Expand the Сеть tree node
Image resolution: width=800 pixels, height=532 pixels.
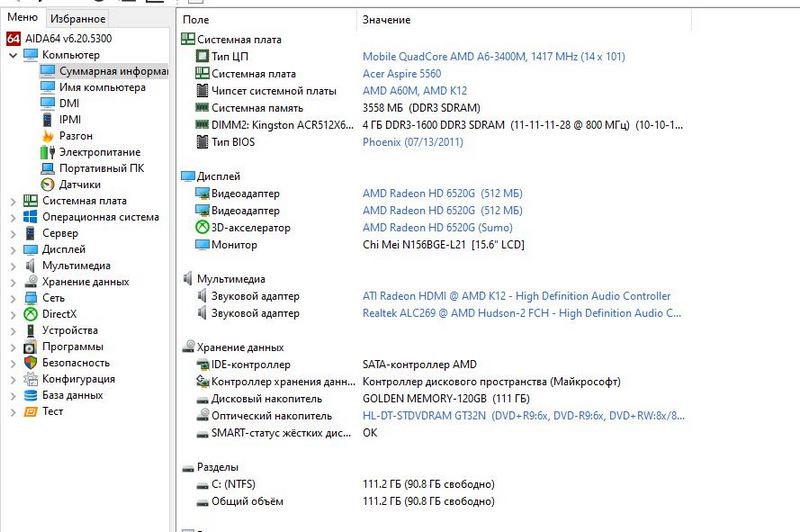coord(13,298)
